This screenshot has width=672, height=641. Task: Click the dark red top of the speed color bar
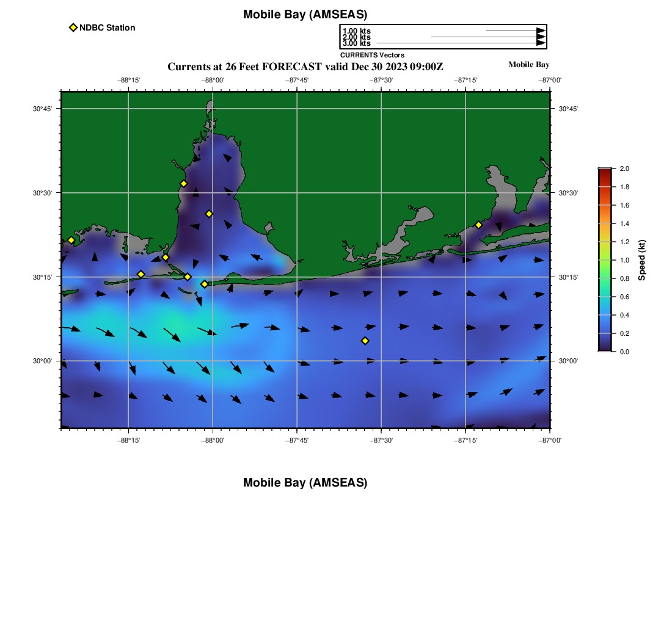pyautogui.click(x=605, y=172)
